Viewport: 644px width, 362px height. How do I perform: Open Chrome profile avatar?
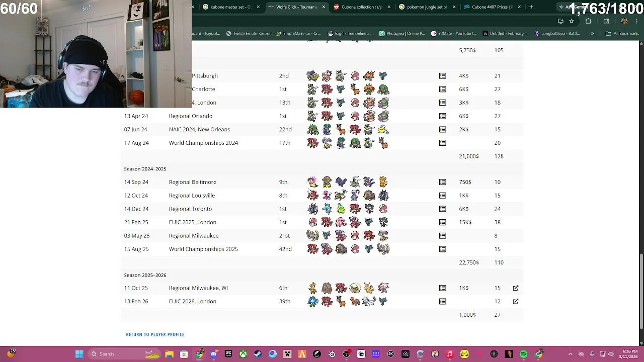coord(624,21)
